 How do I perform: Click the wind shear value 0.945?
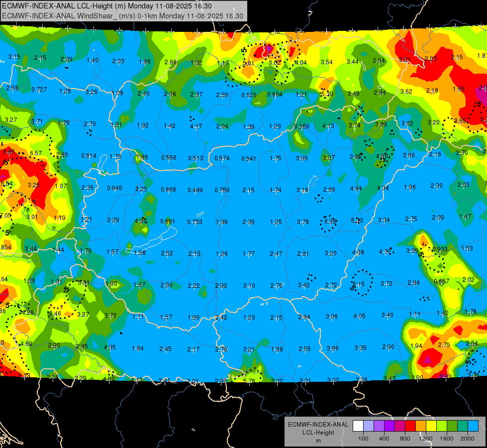pos(114,188)
